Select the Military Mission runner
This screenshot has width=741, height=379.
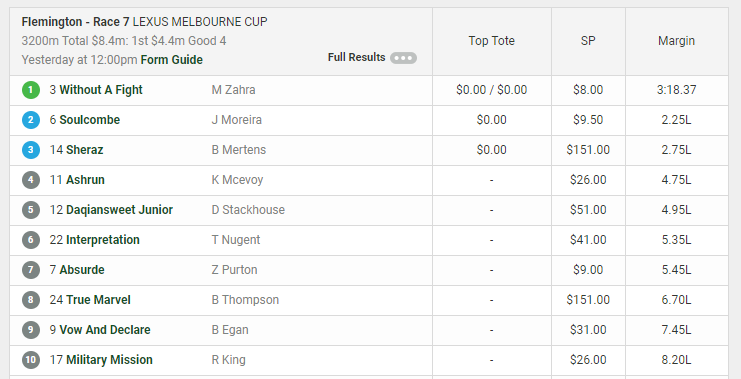[x=109, y=360]
